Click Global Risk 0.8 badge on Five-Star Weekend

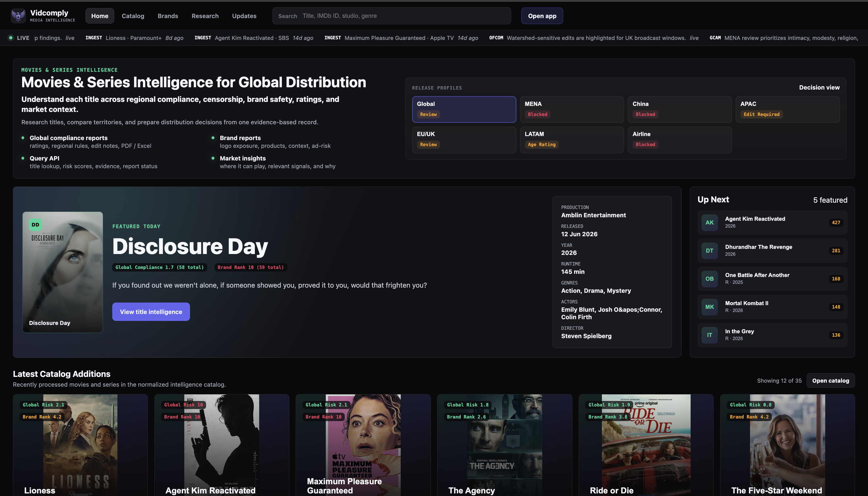(751, 405)
